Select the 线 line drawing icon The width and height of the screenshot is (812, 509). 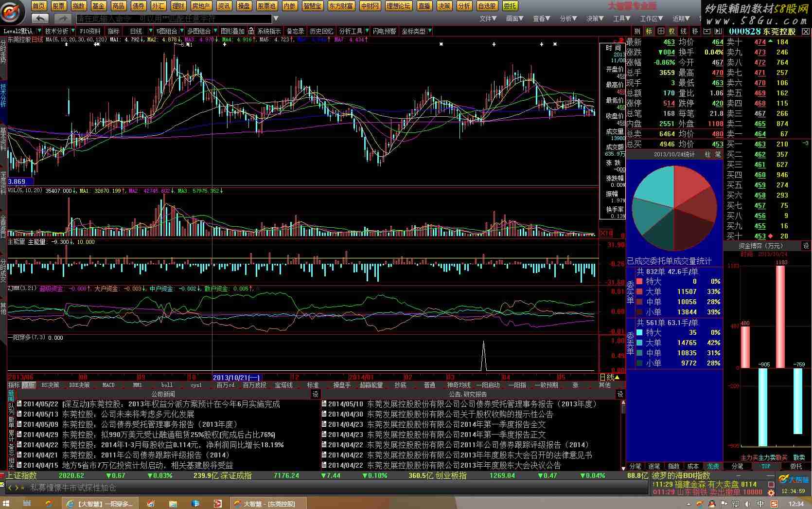(684, 31)
